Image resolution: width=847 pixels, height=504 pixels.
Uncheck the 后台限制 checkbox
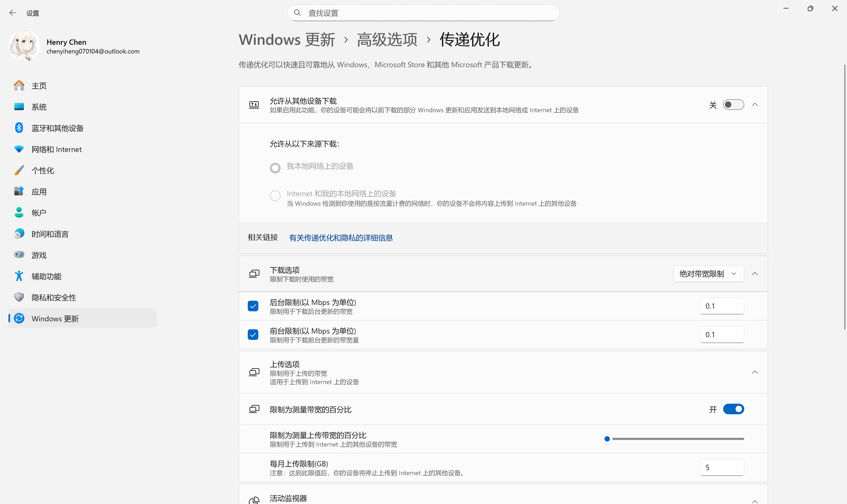point(253,306)
